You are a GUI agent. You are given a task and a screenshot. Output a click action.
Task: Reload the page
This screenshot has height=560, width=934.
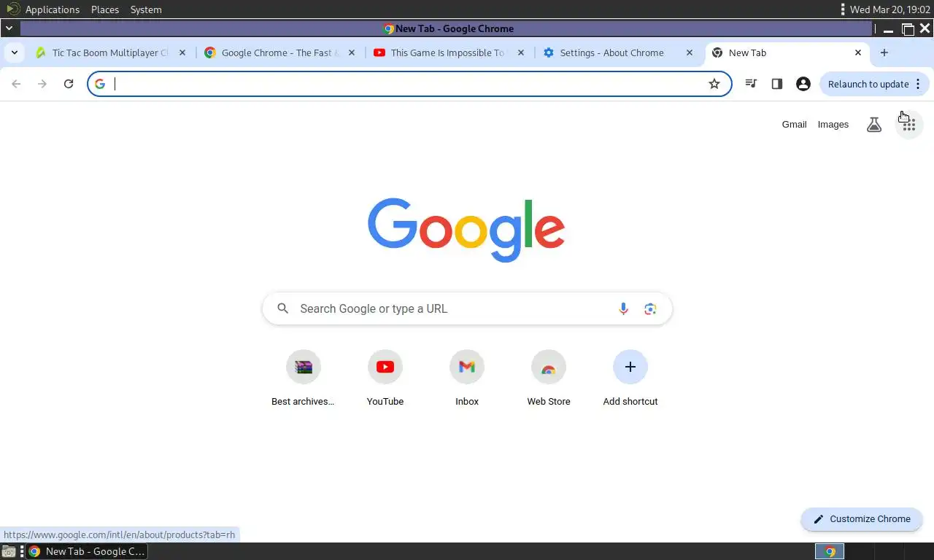(x=69, y=84)
